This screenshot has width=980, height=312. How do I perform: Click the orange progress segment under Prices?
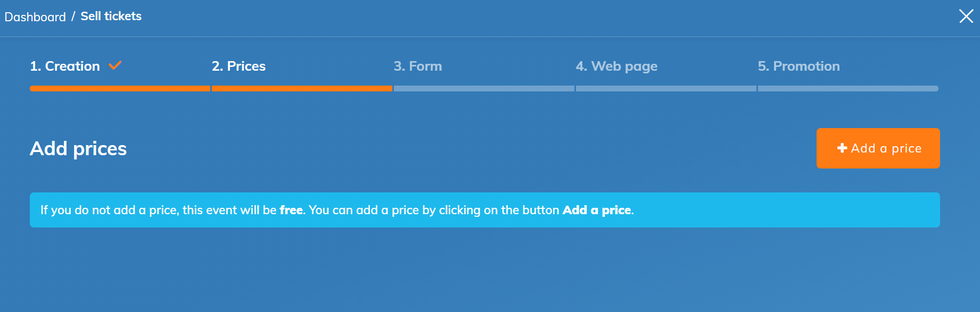click(x=302, y=89)
